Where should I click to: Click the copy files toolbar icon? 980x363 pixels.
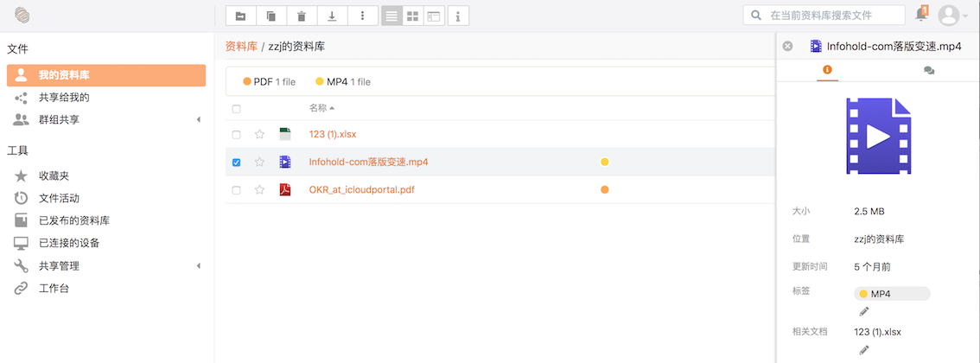point(270,16)
